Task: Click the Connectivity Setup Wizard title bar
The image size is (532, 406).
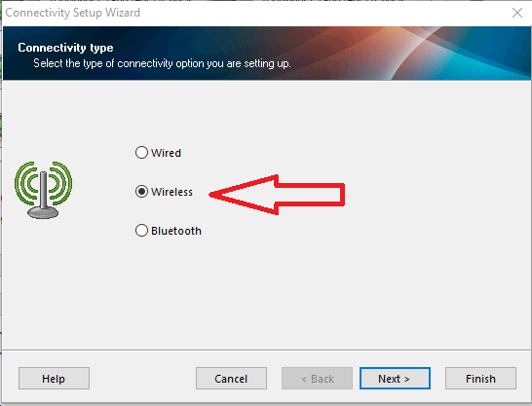Action: (254, 13)
